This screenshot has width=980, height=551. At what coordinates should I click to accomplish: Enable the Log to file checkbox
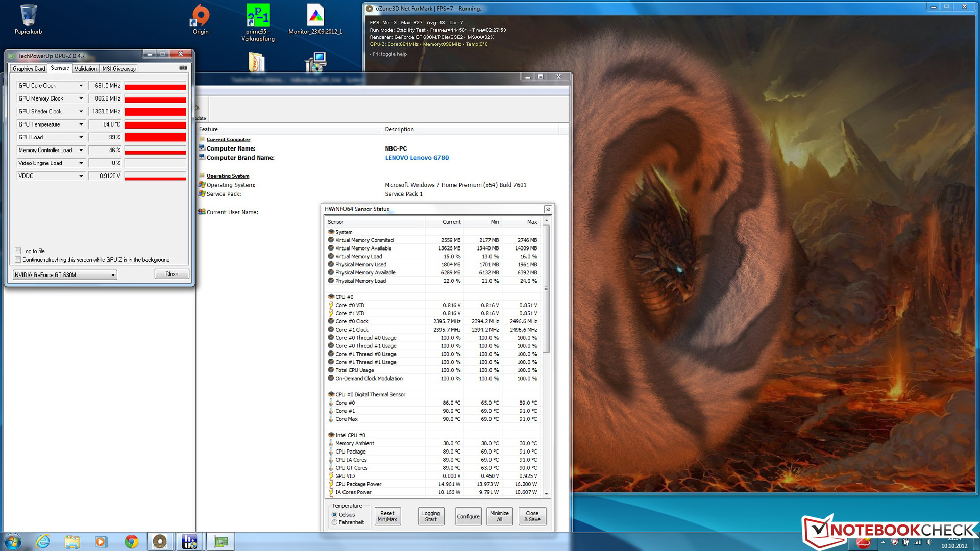[18, 251]
